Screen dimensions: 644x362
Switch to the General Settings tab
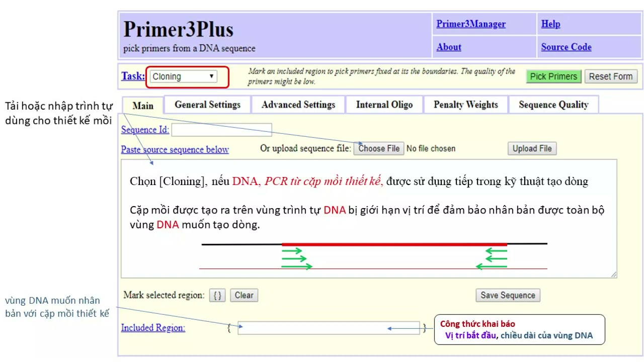click(x=207, y=105)
